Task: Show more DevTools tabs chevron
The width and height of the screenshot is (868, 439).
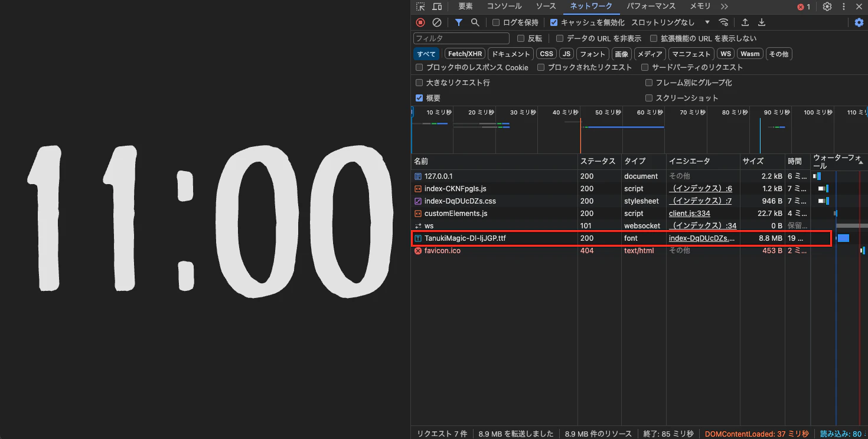Action: pyautogui.click(x=725, y=6)
